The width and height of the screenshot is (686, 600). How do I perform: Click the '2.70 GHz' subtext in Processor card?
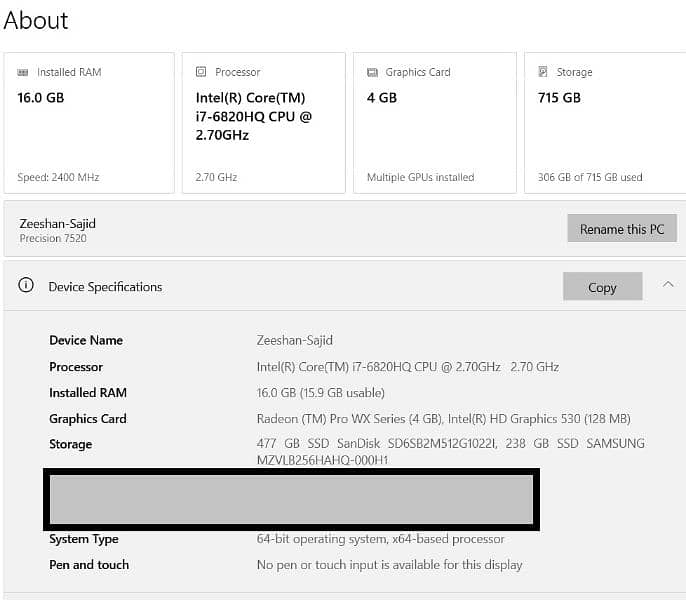pyautogui.click(x=216, y=177)
